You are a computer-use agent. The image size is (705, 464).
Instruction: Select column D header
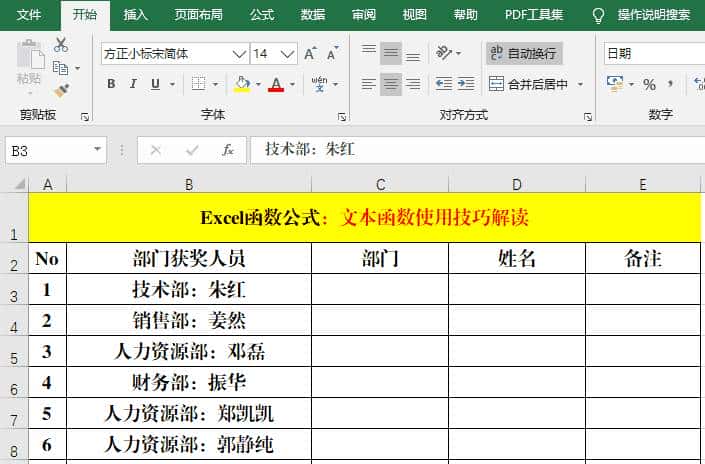[517, 184]
